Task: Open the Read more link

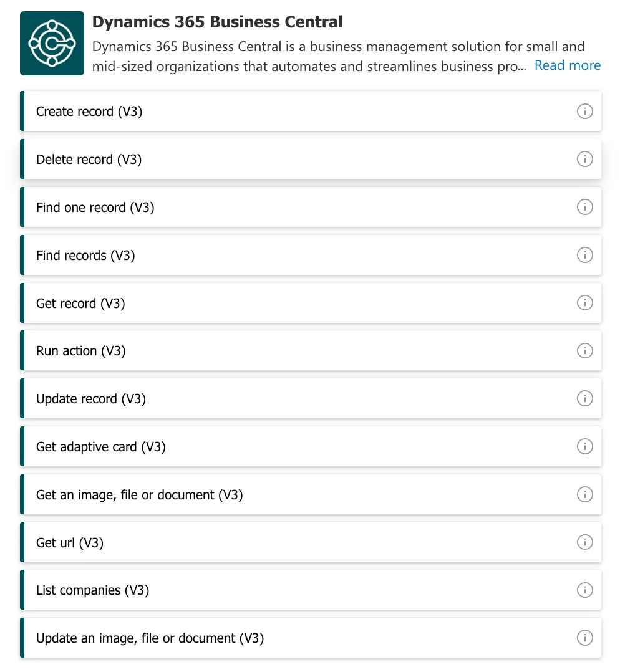Action: point(567,65)
